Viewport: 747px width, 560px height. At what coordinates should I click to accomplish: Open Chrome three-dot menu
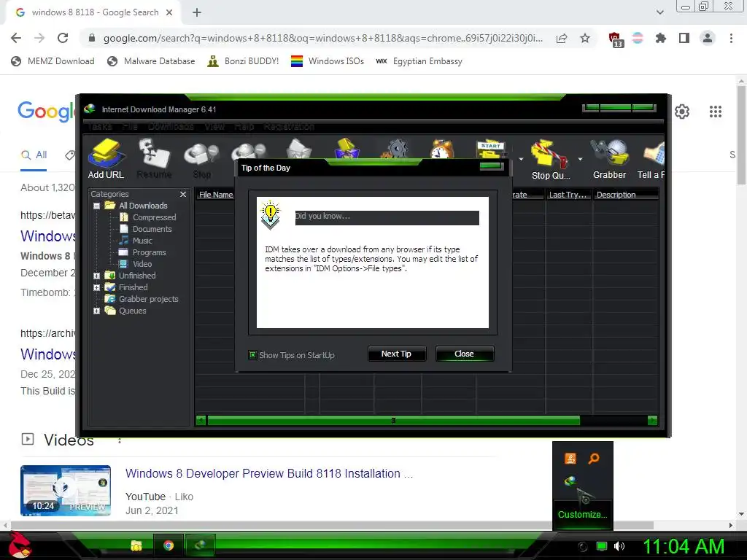coord(731,38)
